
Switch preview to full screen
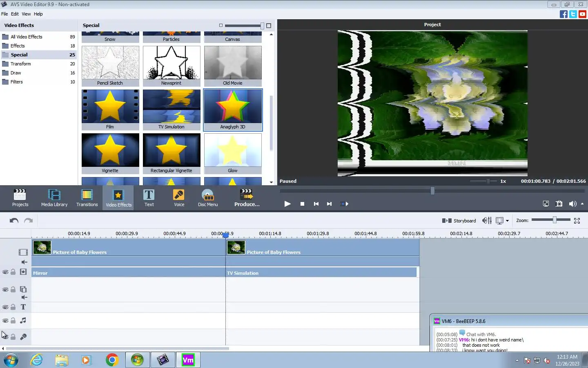546,204
